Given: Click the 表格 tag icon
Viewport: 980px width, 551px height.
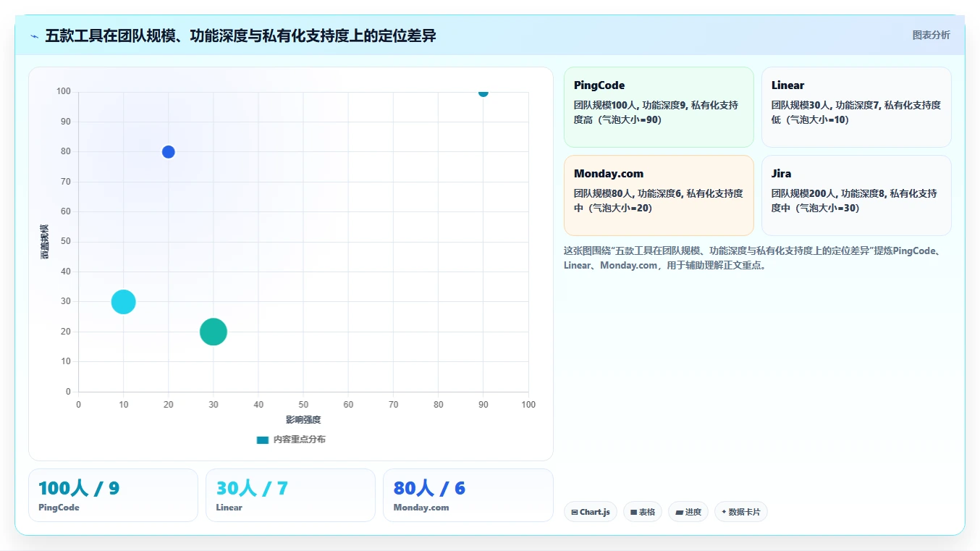Looking at the screenshot, I should pyautogui.click(x=633, y=512).
